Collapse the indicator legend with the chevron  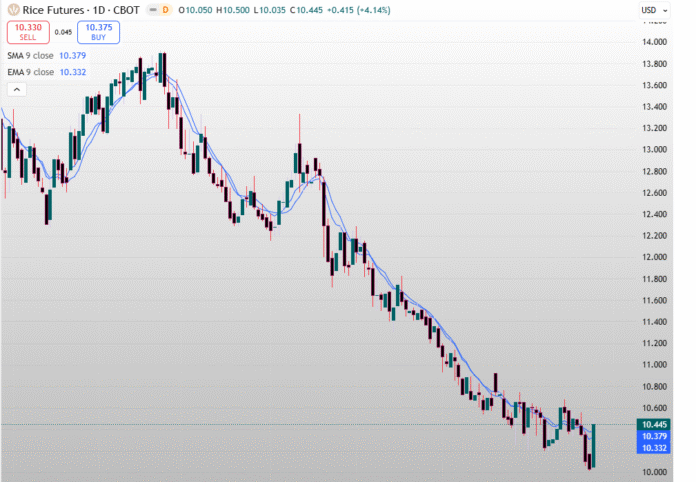17,90
